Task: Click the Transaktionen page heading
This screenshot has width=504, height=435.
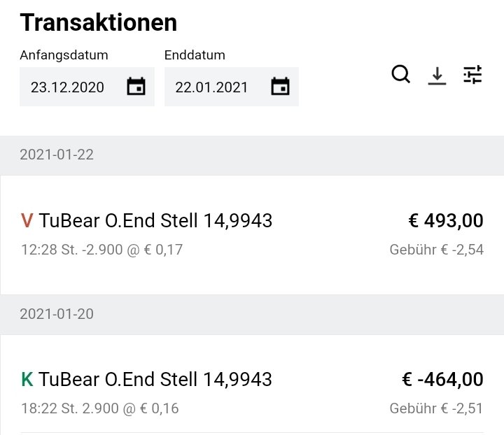Action: pyautogui.click(x=98, y=22)
